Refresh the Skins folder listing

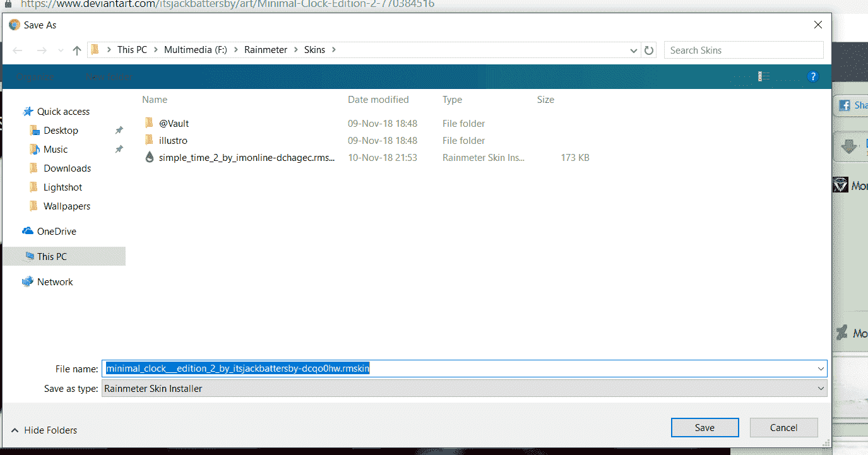pyautogui.click(x=649, y=50)
